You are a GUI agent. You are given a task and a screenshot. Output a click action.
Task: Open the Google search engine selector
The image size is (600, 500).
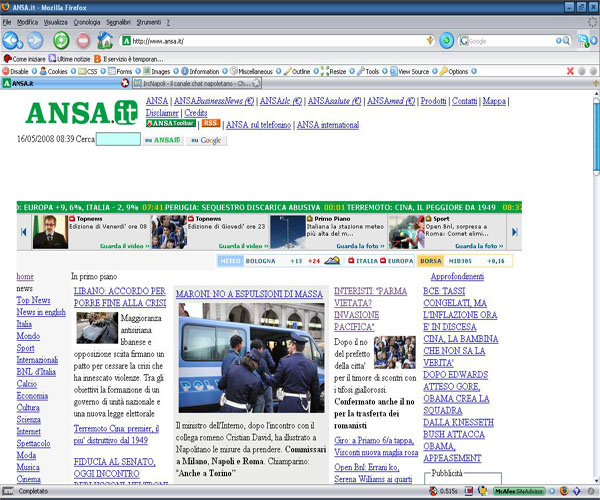[x=464, y=41]
